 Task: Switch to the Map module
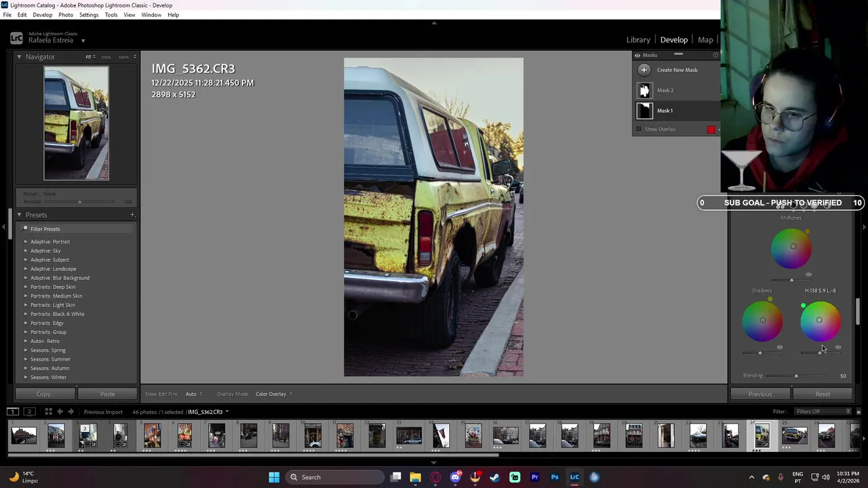[x=705, y=40]
